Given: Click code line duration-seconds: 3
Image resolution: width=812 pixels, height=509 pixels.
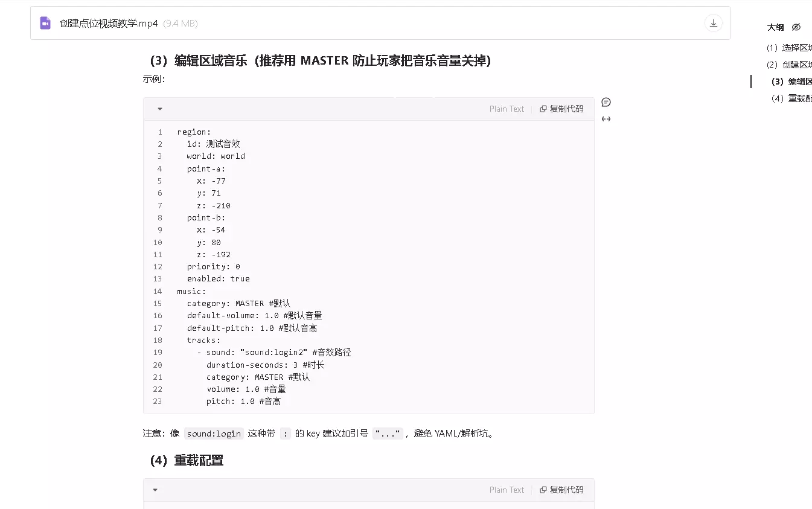Looking at the screenshot, I should point(265,365).
